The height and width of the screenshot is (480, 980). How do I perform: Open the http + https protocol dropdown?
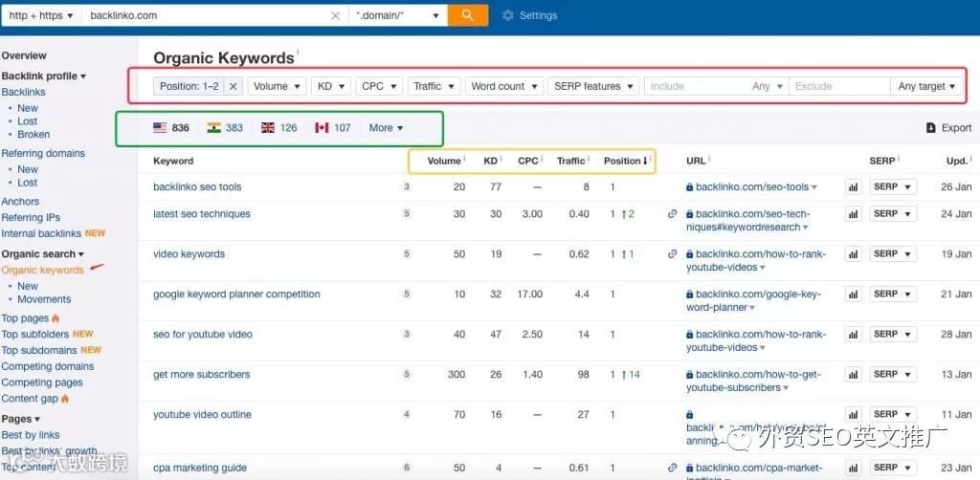coord(41,15)
